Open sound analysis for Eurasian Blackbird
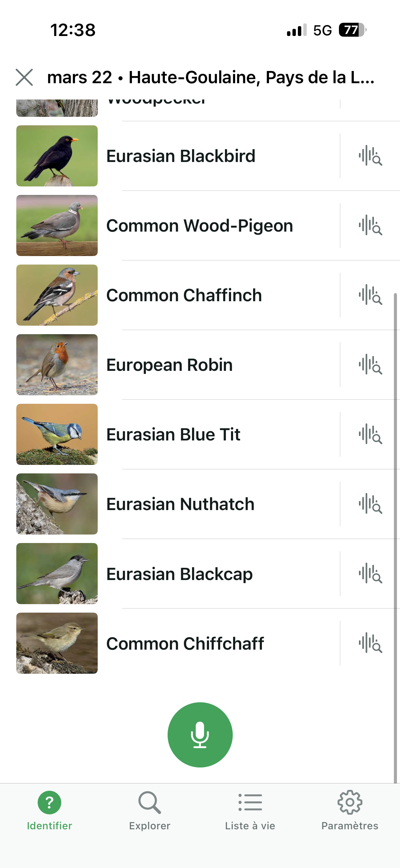The height and width of the screenshot is (868, 400). click(x=370, y=156)
